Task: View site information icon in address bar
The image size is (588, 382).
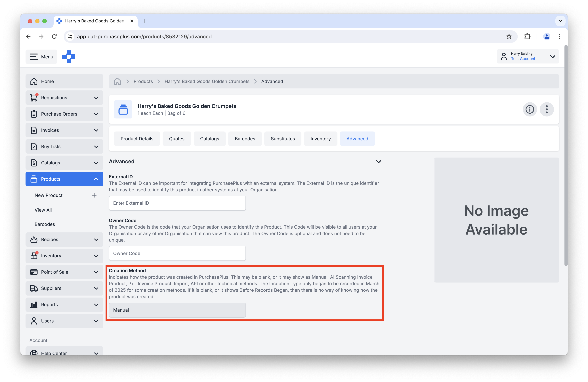Action: pos(70,37)
